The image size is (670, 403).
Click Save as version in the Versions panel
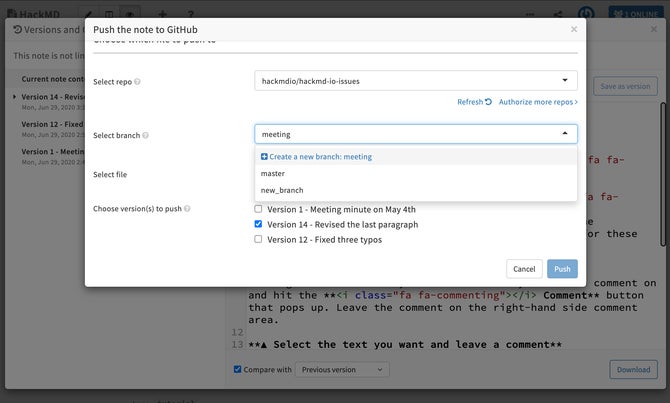[x=625, y=86]
